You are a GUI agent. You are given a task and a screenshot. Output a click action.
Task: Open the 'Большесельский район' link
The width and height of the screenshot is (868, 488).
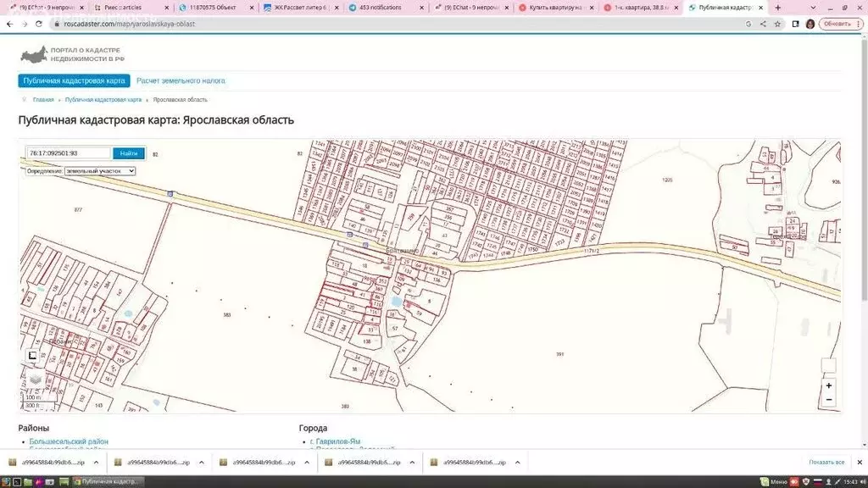(x=69, y=441)
